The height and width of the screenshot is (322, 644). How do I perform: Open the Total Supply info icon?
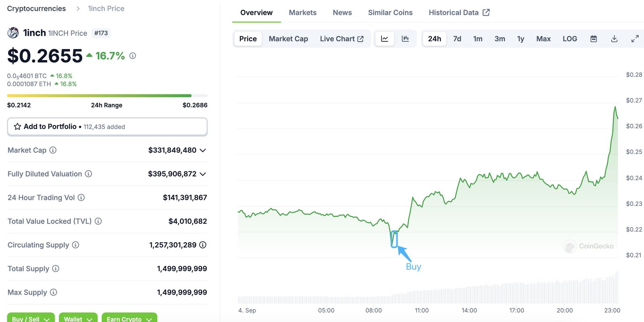click(56, 268)
